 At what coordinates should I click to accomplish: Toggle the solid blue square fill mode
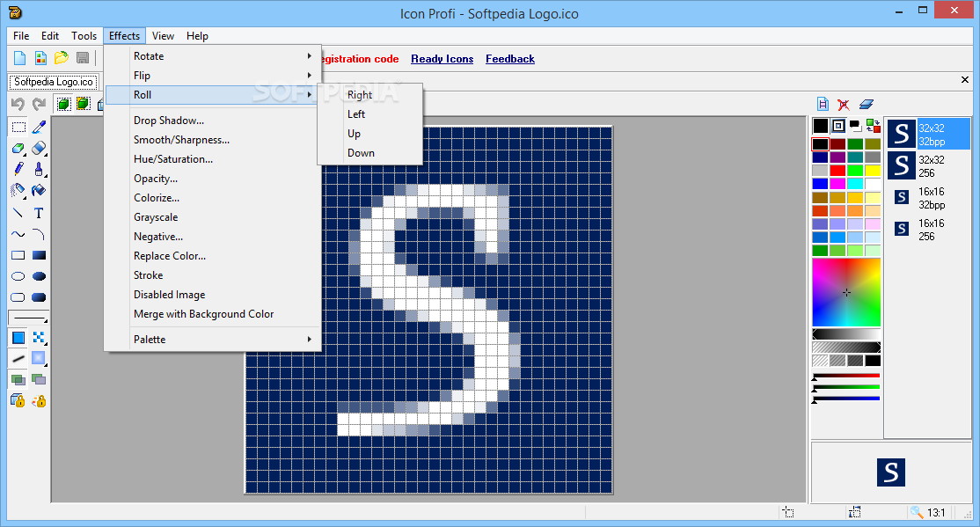[x=18, y=338]
